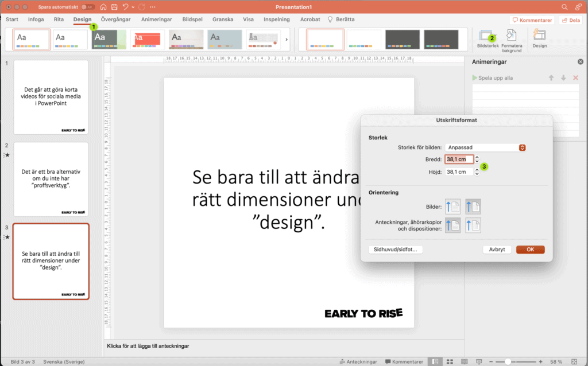Undo the last action

pos(126,7)
